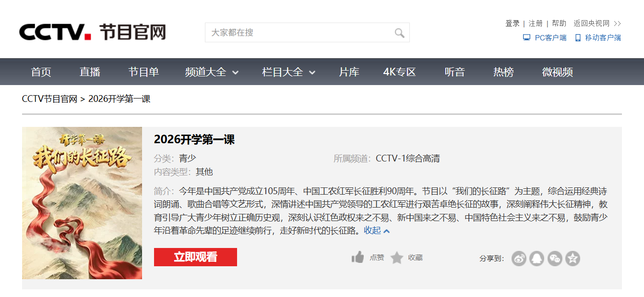Screen dimensions: 644x297
Task: Open the 片库 nav item
Action: pyautogui.click(x=349, y=72)
